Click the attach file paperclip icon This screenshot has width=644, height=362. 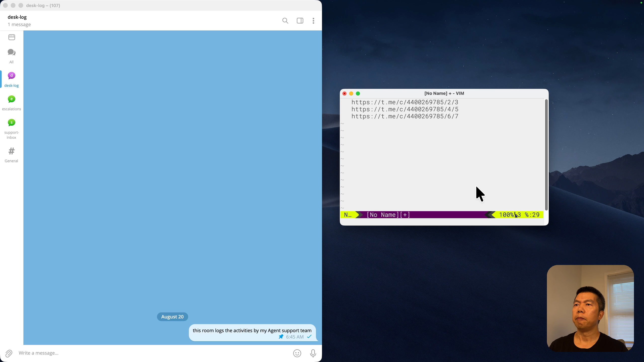click(9, 353)
